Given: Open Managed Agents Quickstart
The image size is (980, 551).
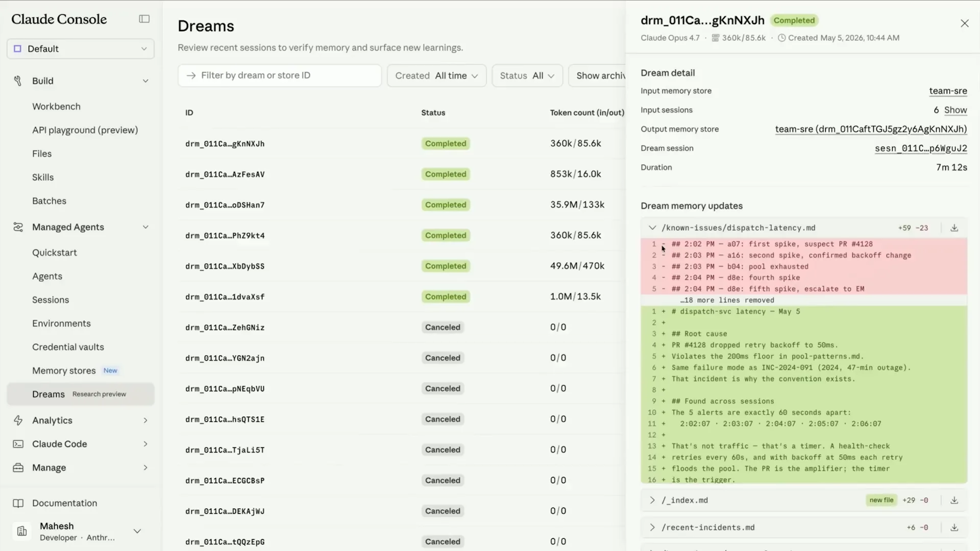Looking at the screenshot, I should (x=55, y=253).
